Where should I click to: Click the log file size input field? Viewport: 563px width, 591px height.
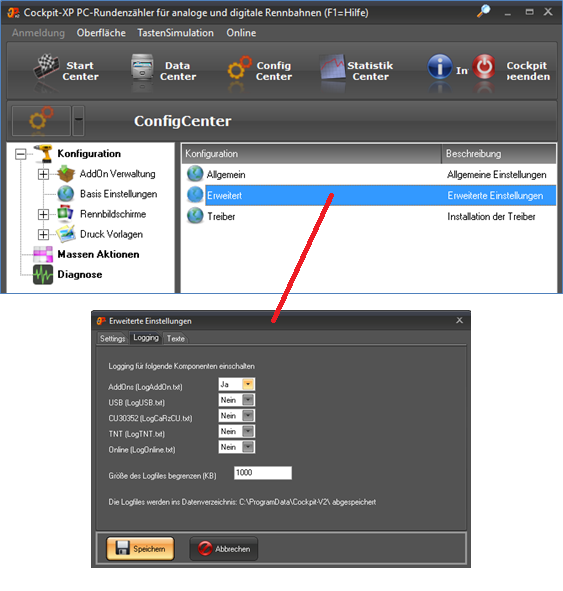coord(263,473)
